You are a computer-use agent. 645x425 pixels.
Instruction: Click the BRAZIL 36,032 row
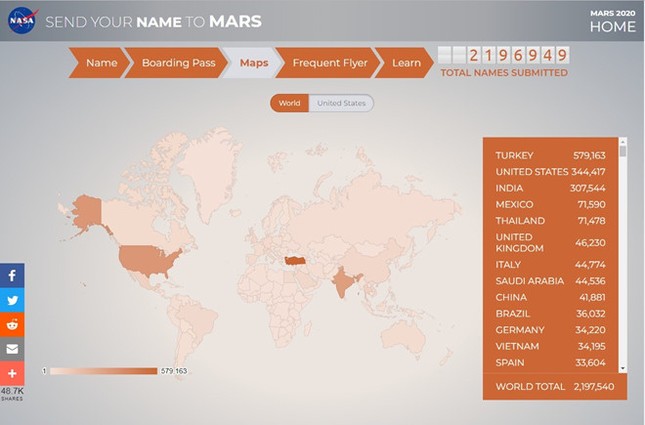[x=550, y=314]
